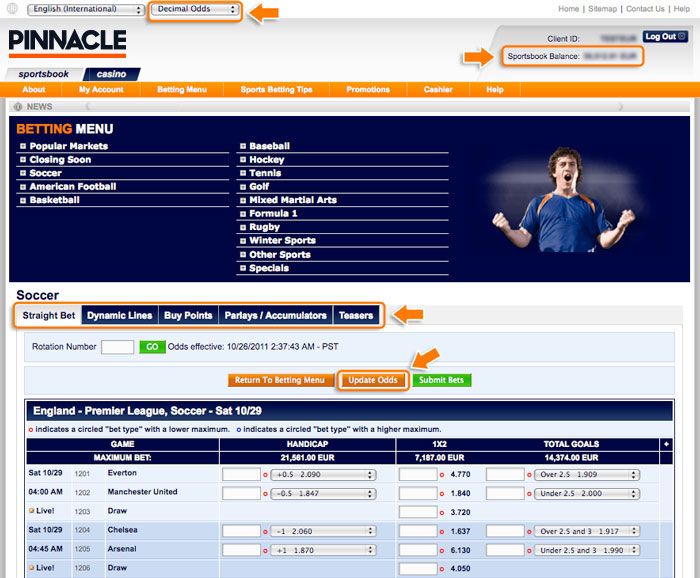Select the Teasers tab
The image size is (700, 578).
pyautogui.click(x=356, y=315)
